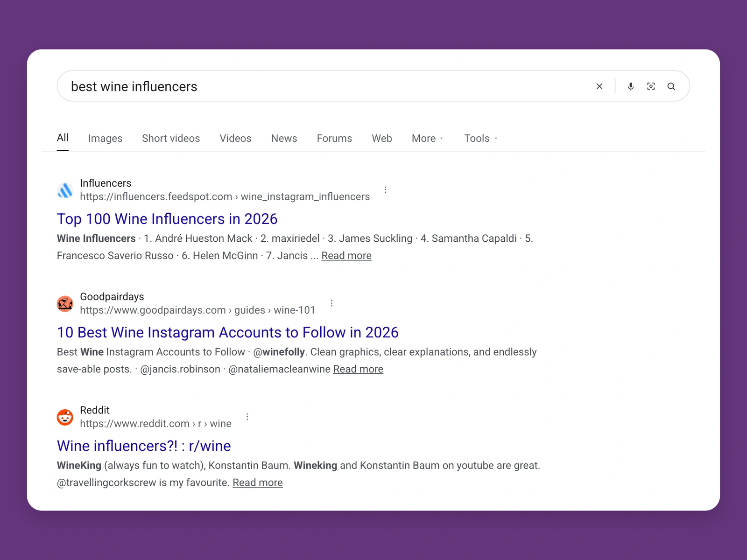Image resolution: width=747 pixels, height=560 pixels.
Task: Submit search with magnifying glass icon
Action: pos(671,86)
